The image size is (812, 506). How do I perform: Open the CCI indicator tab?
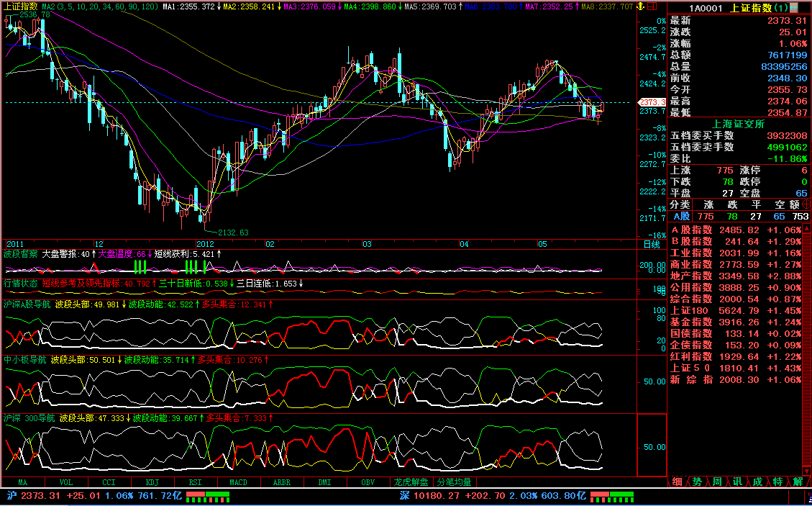click(x=109, y=482)
